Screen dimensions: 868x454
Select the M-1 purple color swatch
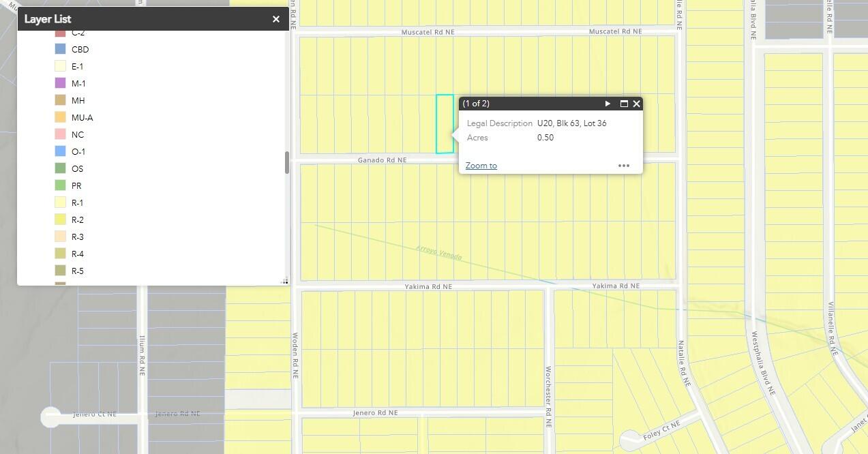click(61, 83)
